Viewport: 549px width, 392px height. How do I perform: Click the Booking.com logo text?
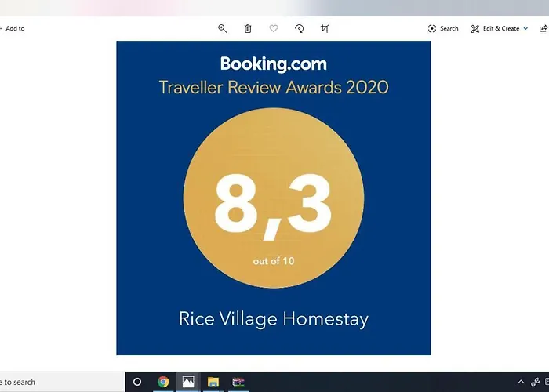[x=274, y=64]
